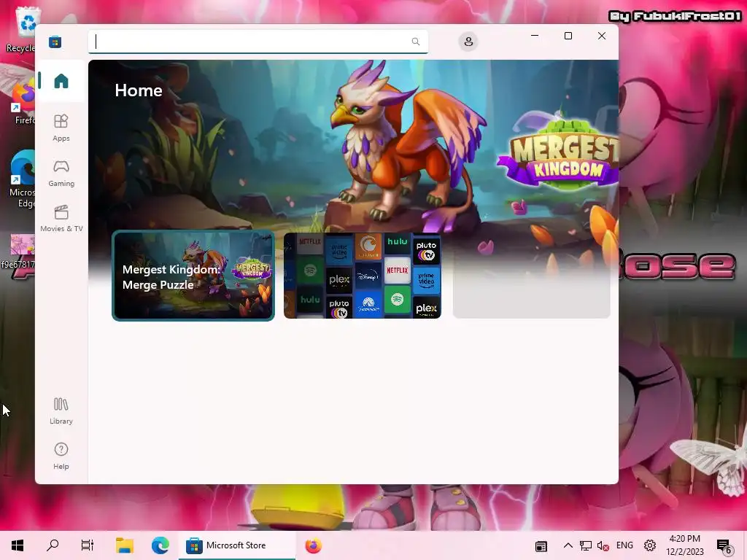This screenshot has height=560, width=747.
Task: Open the Help menu in sidebar
Action: [61, 456]
